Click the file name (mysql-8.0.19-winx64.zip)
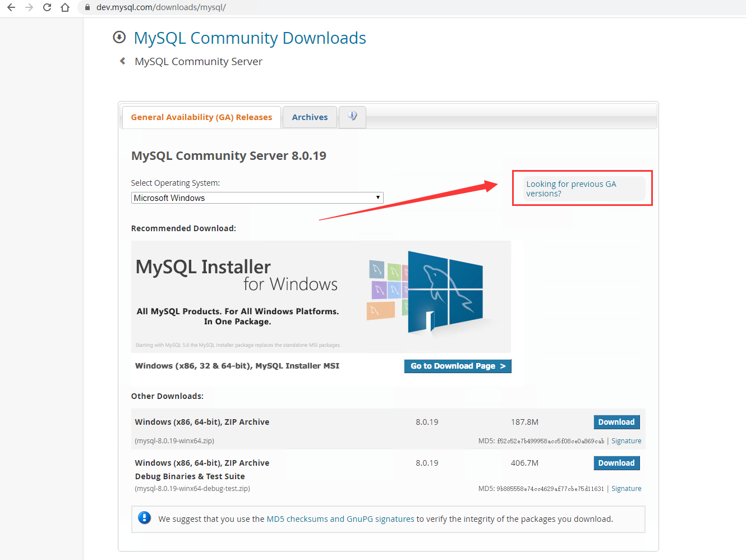Screen dimensions: 746x560 [174, 441]
